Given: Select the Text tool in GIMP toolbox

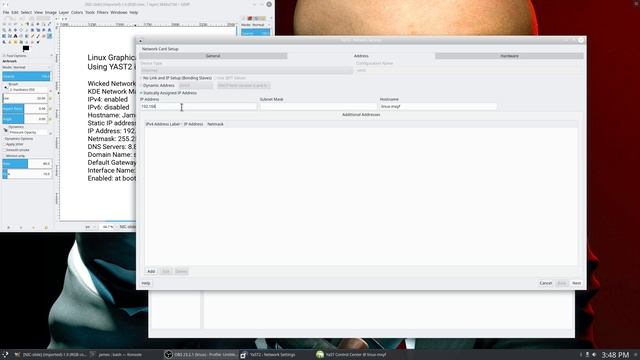Looking at the screenshot, I should point(16,36).
